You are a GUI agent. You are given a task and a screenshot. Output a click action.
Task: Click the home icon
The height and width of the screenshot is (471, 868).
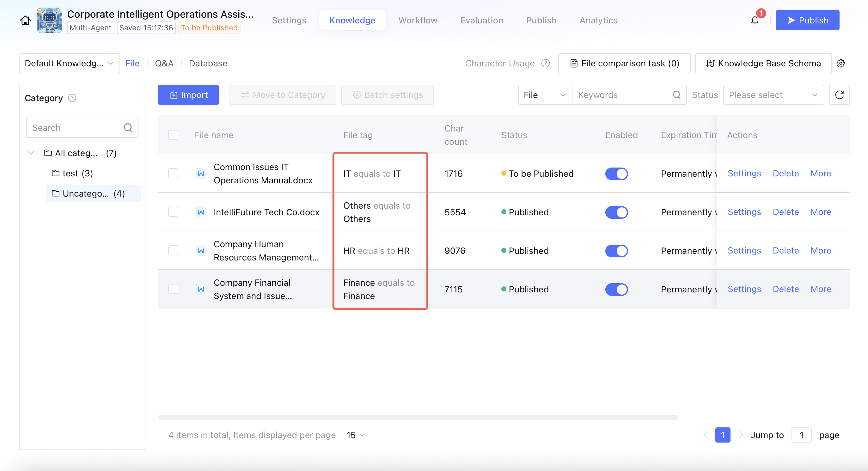25,20
